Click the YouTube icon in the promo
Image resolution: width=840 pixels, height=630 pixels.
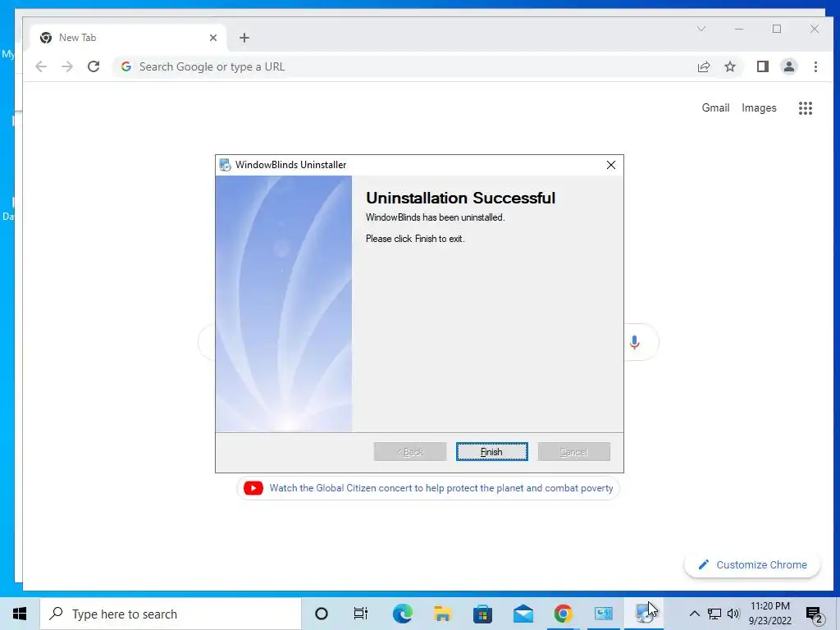coord(253,488)
